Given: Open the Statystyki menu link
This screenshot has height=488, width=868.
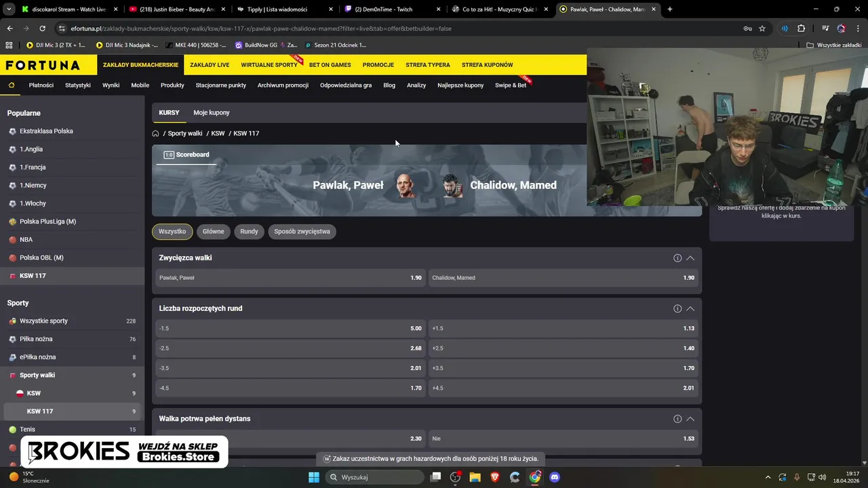Looking at the screenshot, I should (78, 85).
